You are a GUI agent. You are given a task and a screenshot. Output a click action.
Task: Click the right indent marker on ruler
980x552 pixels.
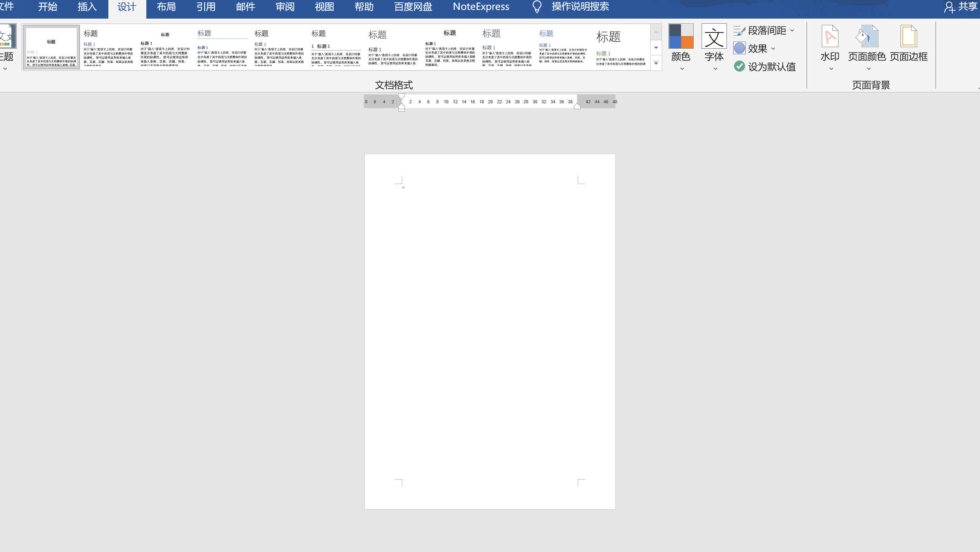[x=577, y=106]
